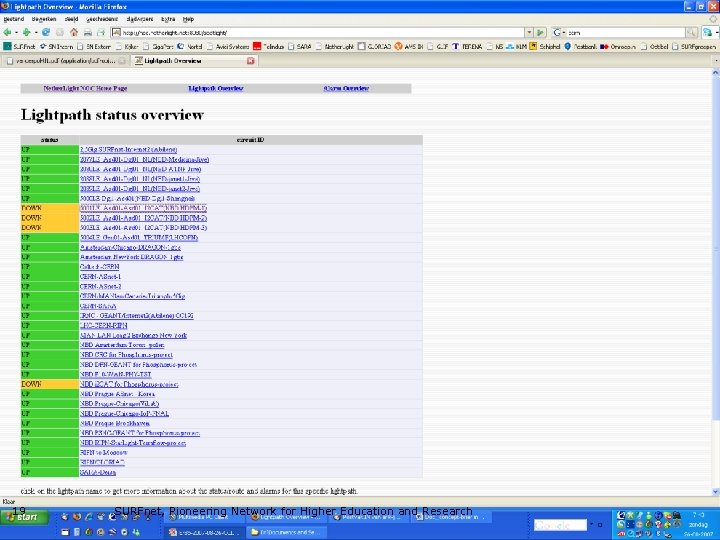This screenshot has height=540, width=720.
Task: Open the Telindus bookmark with the red icon
Action: pyautogui.click(x=268, y=46)
